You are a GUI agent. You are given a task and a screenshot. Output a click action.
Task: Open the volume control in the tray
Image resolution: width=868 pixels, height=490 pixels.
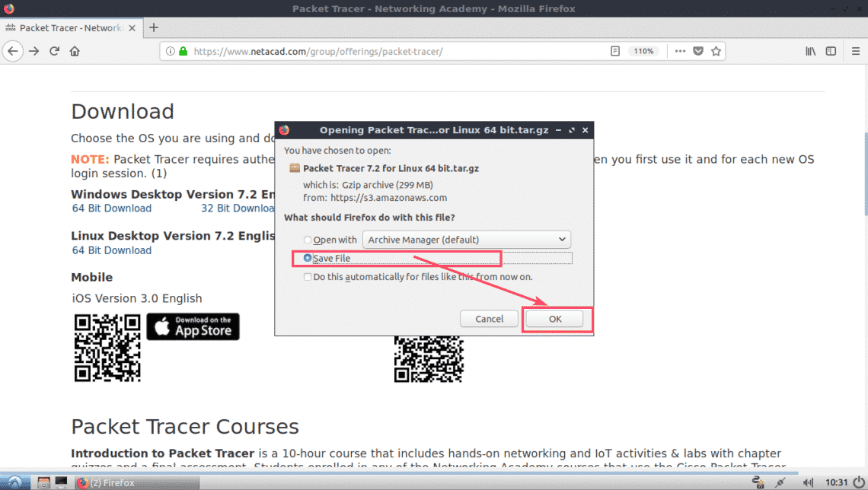[808, 482]
